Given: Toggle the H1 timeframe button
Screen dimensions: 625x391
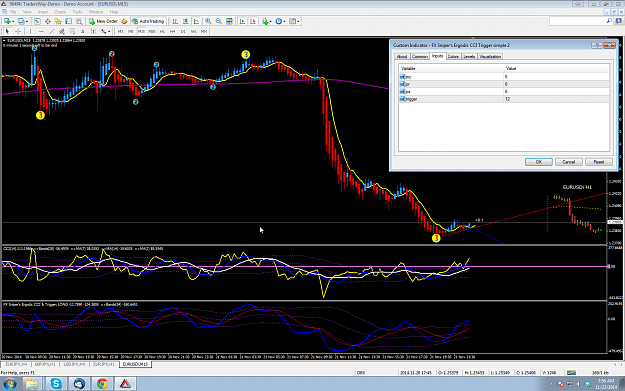Looking at the screenshot, I should pos(162,31).
